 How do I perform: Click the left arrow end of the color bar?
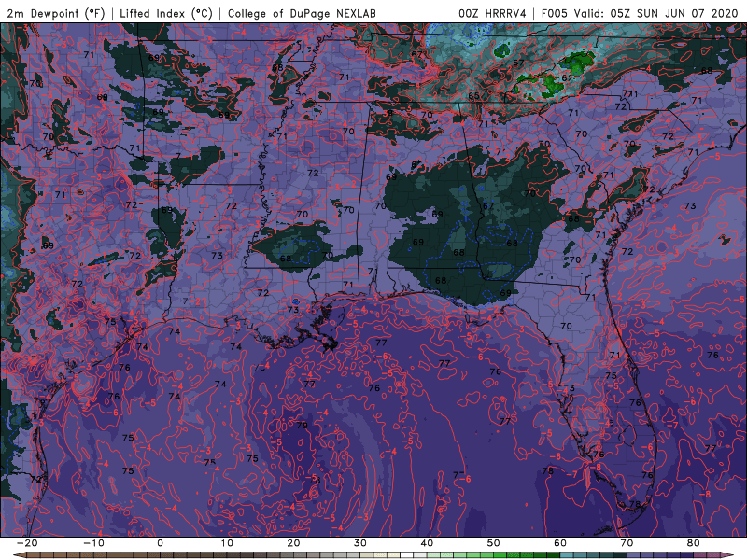pyautogui.click(x=19, y=555)
